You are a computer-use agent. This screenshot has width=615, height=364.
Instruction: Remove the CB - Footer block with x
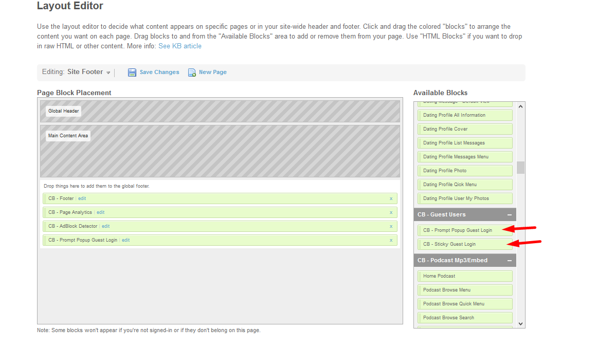391,198
